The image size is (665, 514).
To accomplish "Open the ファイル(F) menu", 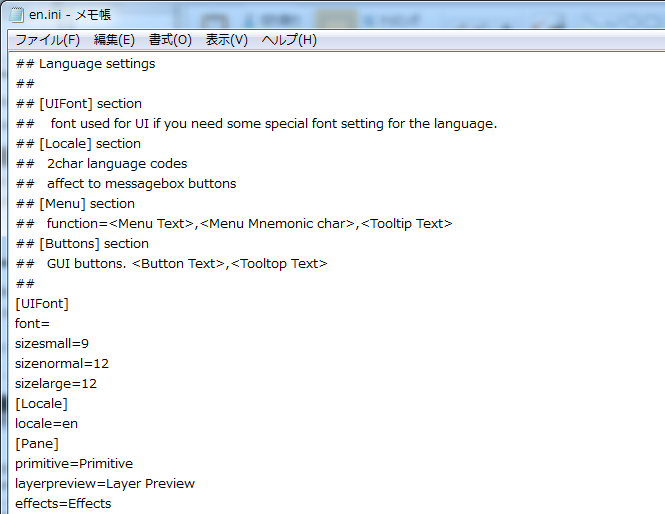I will coord(48,40).
